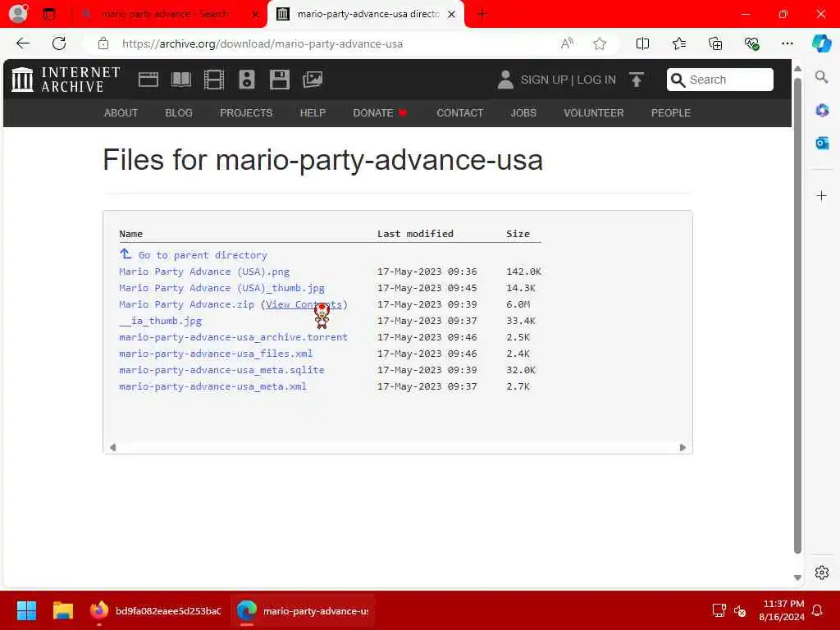Open the Favorites list icon
Viewport: 840px width, 630px height.
click(x=678, y=43)
